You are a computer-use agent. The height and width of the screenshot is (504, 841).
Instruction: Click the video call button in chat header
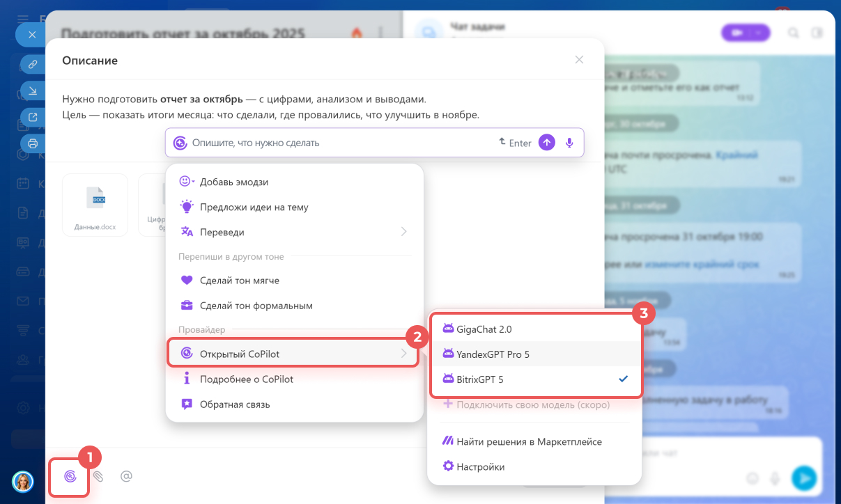coord(745,32)
